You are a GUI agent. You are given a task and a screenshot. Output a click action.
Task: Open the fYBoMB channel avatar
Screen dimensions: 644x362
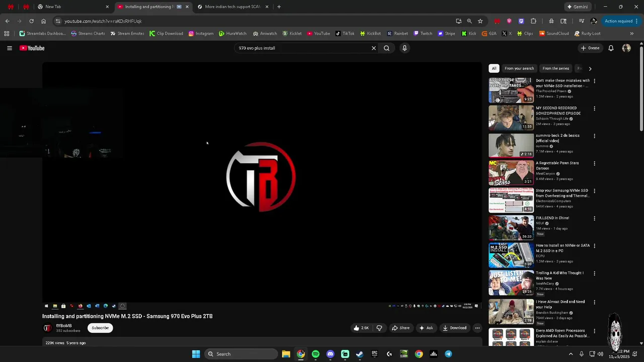click(47, 328)
